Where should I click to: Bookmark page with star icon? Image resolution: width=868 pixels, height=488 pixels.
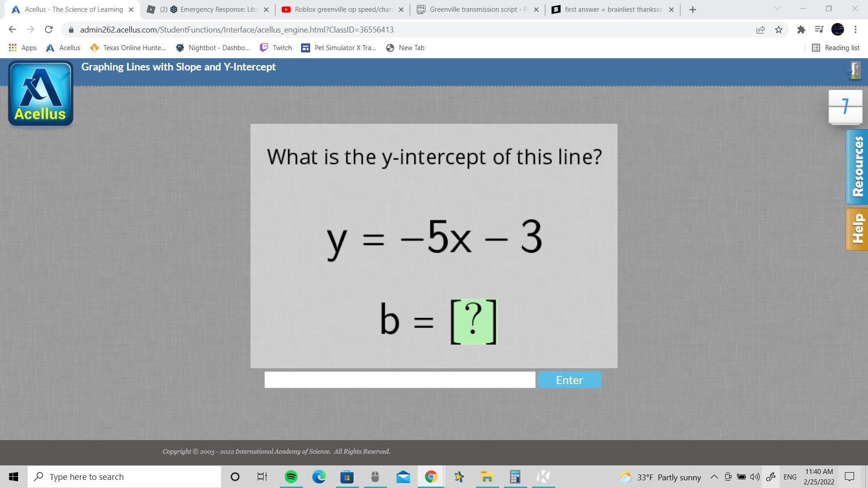[778, 30]
